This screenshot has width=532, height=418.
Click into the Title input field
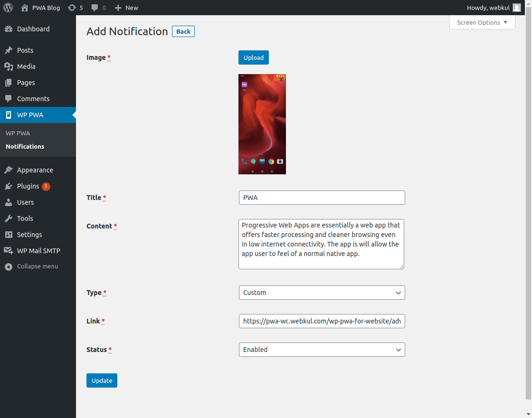click(x=322, y=198)
